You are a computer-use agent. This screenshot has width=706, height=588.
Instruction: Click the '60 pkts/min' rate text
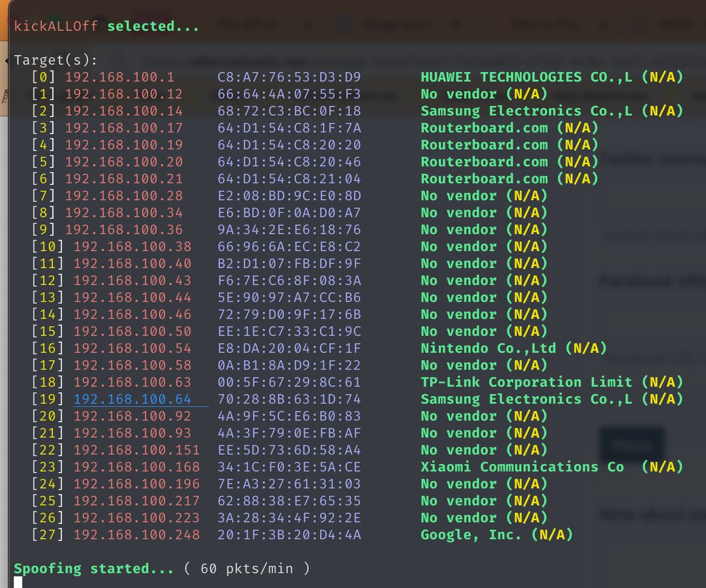[x=247, y=569]
